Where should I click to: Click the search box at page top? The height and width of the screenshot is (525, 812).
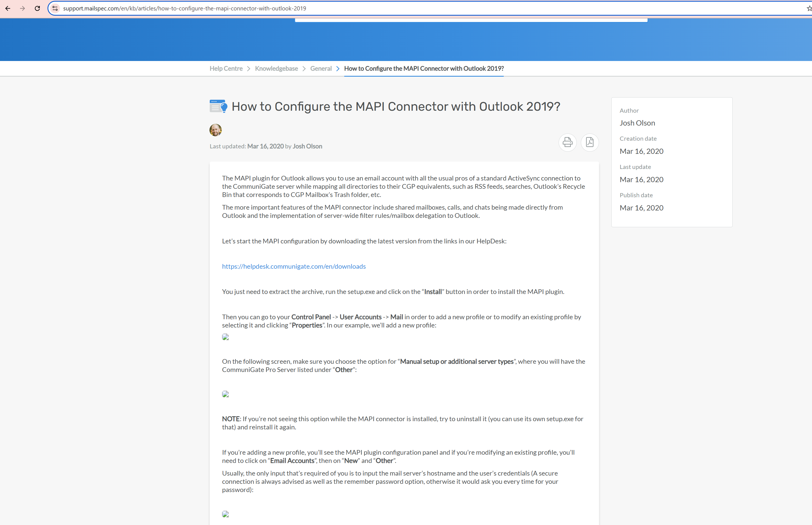pyautogui.click(x=471, y=20)
